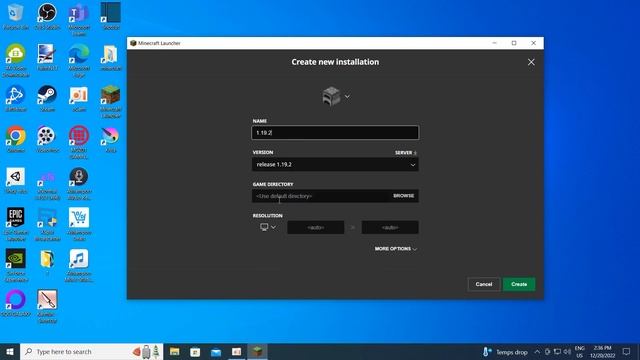The height and width of the screenshot is (360, 640).
Task: Open Epic Games Launcher desktop shortcut
Action: [x=16, y=224]
